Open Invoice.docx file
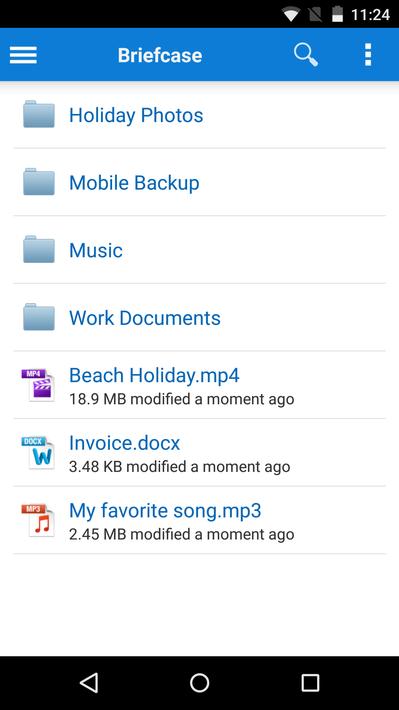Image resolution: width=399 pixels, height=710 pixels. (199, 452)
